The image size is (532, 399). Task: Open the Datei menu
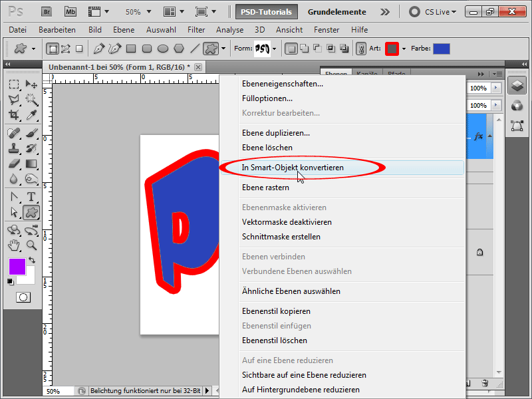click(18, 30)
